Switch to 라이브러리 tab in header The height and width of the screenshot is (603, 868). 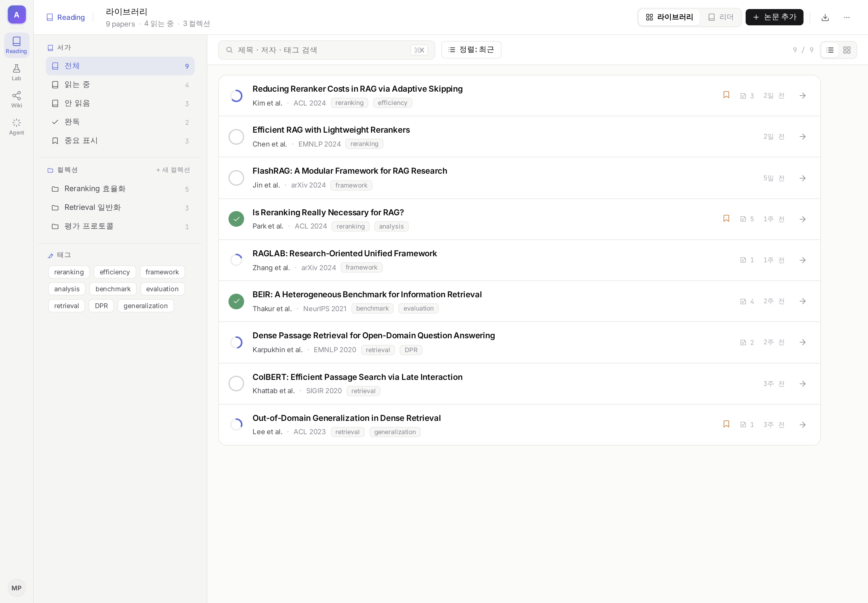click(x=669, y=17)
